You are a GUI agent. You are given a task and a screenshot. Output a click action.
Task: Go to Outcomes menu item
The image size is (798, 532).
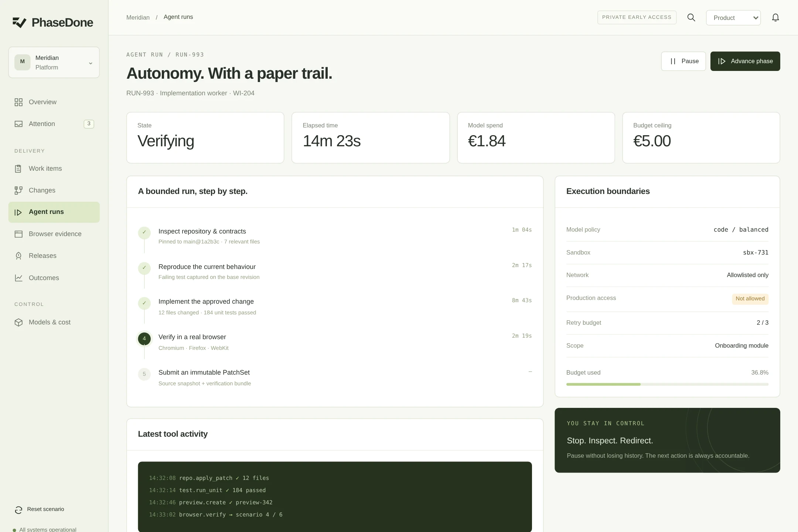point(54,278)
